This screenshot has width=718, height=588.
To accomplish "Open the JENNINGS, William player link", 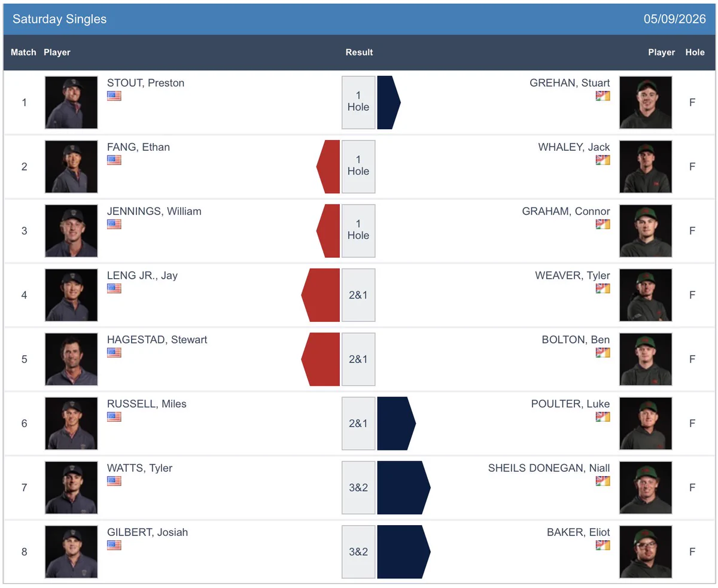I will point(154,211).
